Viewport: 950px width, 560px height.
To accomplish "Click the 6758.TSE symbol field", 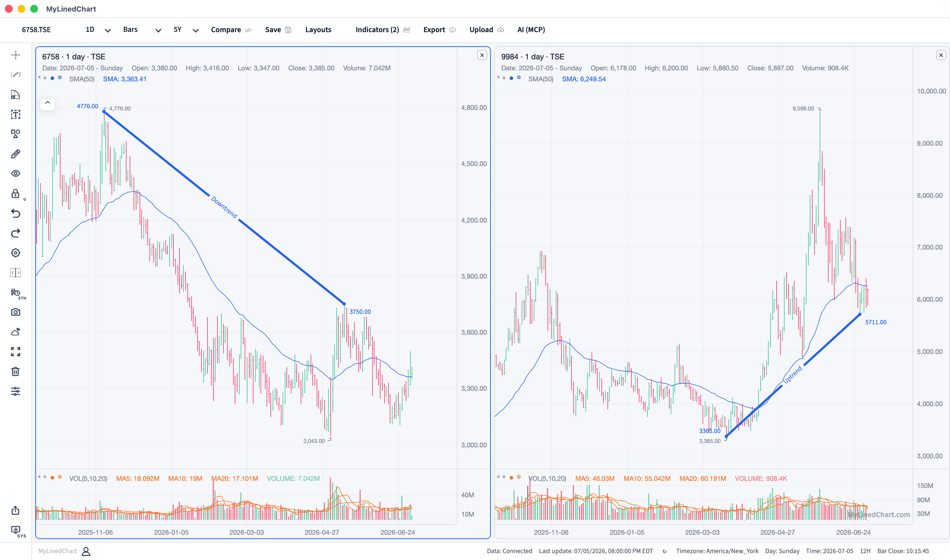I will click(36, 30).
